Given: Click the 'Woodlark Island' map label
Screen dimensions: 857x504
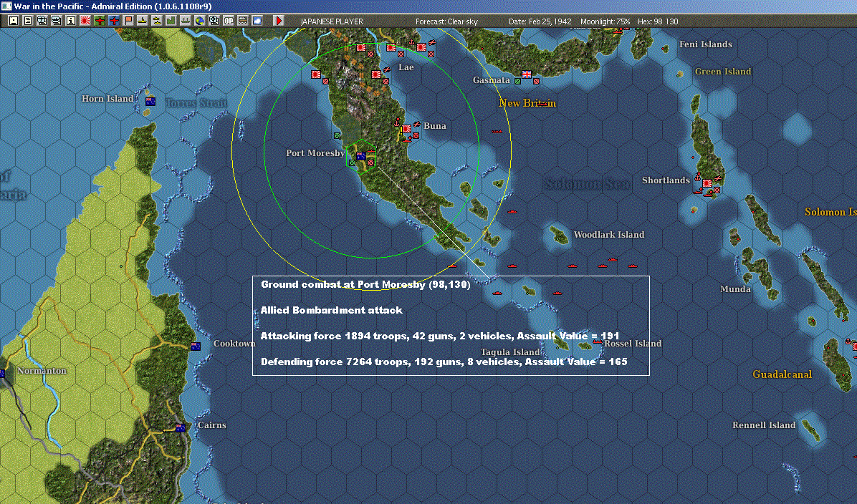Looking at the screenshot, I should click(x=609, y=235).
